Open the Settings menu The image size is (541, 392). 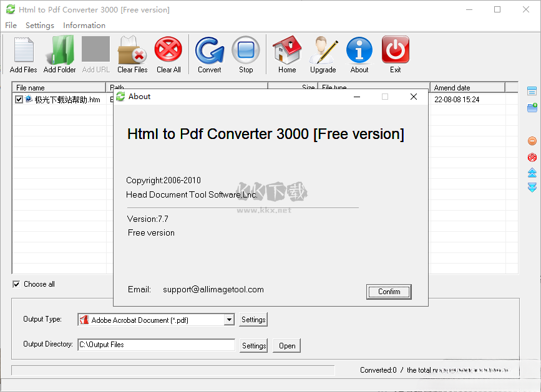(x=39, y=26)
